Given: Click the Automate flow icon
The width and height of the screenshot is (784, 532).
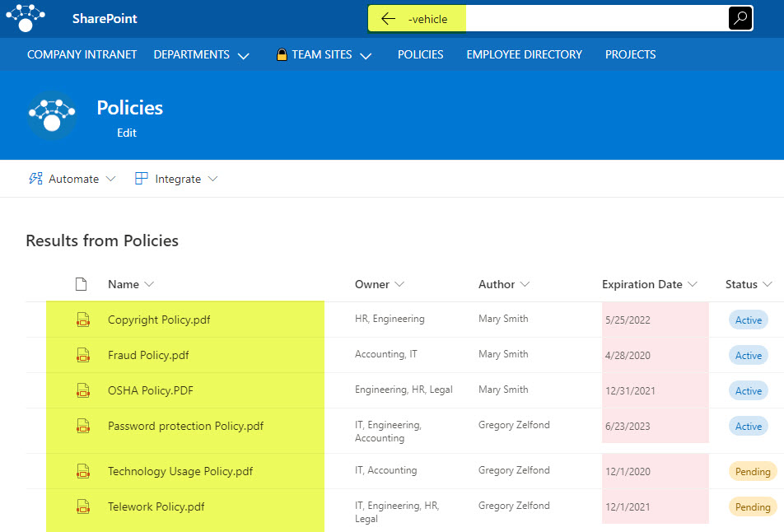Looking at the screenshot, I should [x=35, y=178].
